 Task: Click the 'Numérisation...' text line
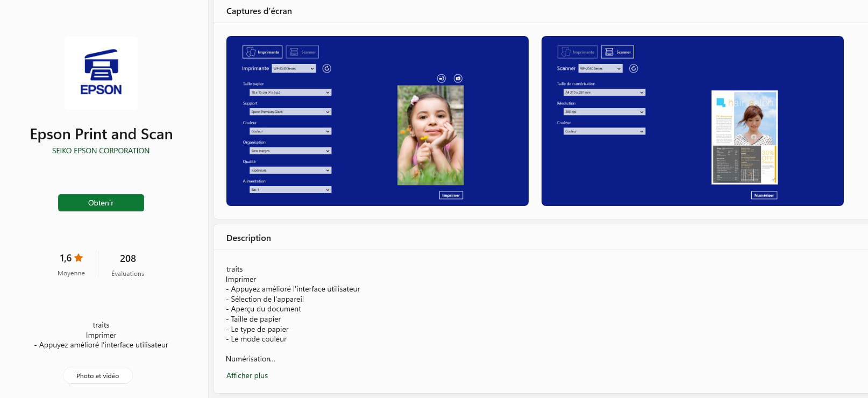click(251, 359)
